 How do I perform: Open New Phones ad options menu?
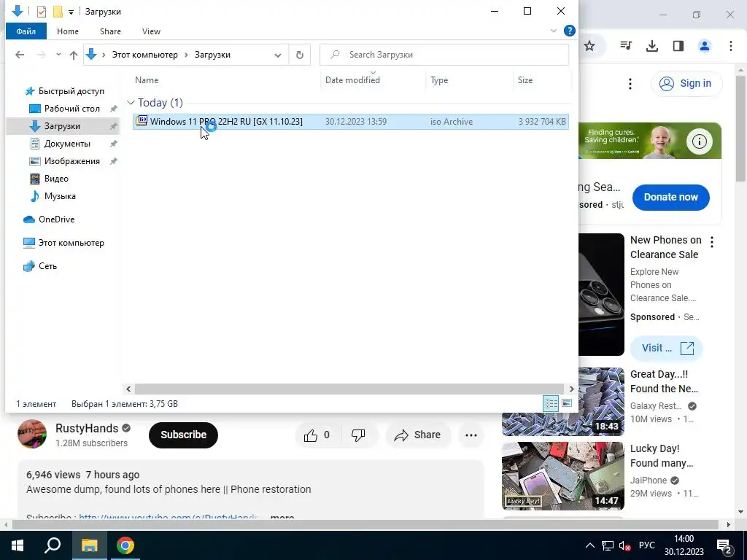click(x=712, y=242)
